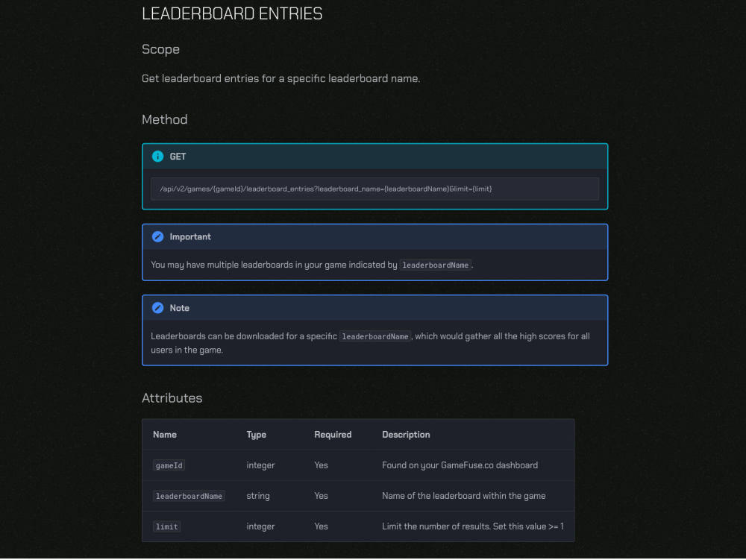
Task: Select the GET endpoint URL code block
Action: tap(375, 189)
